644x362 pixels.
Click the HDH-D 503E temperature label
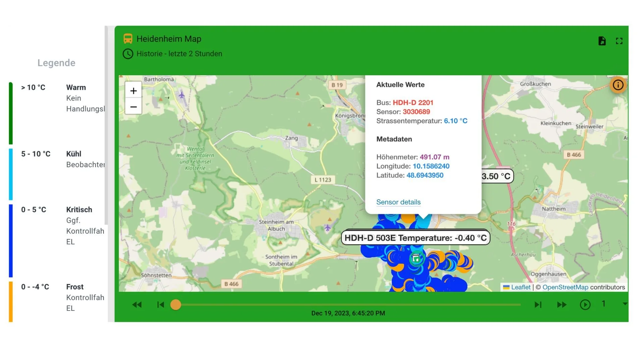click(x=415, y=238)
